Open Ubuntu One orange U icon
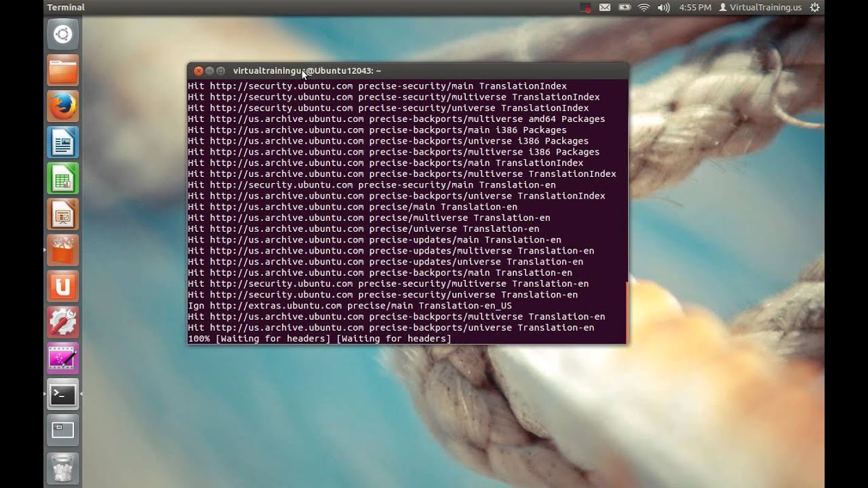The width and height of the screenshot is (868, 488). point(63,287)
